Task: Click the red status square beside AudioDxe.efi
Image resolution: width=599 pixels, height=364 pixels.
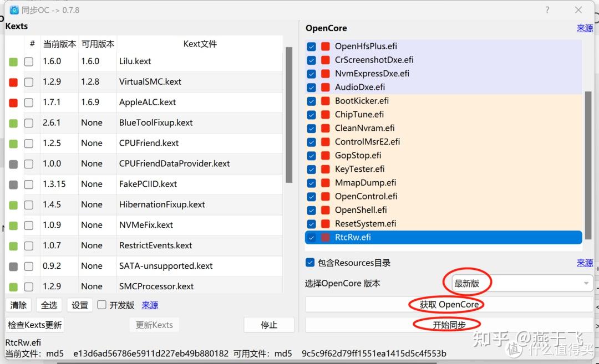Action: (x=326, y=88)
